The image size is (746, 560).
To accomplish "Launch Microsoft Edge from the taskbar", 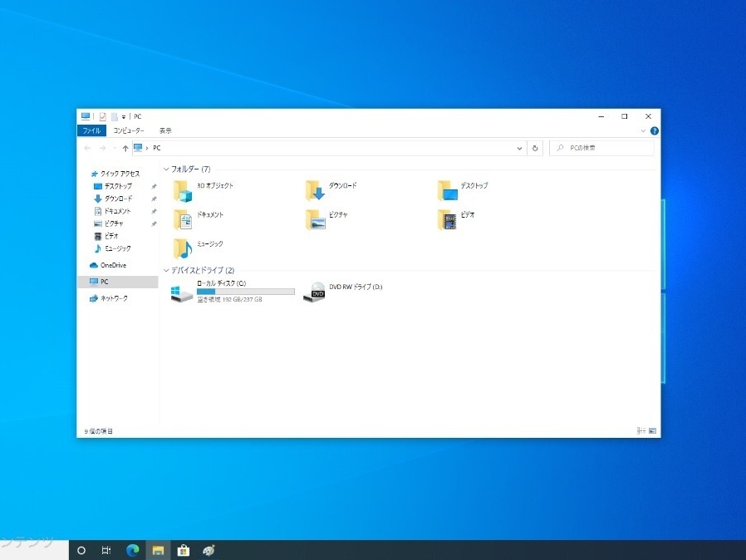I will pyautogui.click(x=131, y=550).
